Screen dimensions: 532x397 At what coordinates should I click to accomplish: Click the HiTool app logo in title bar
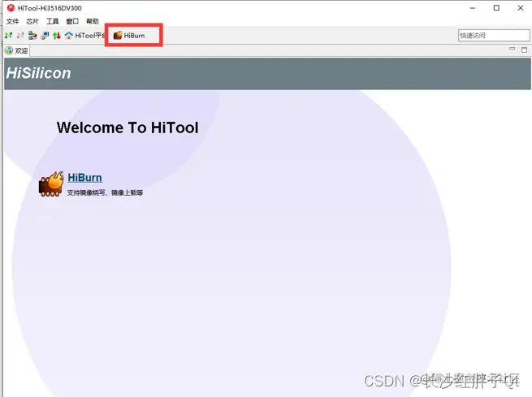(11, 7)
